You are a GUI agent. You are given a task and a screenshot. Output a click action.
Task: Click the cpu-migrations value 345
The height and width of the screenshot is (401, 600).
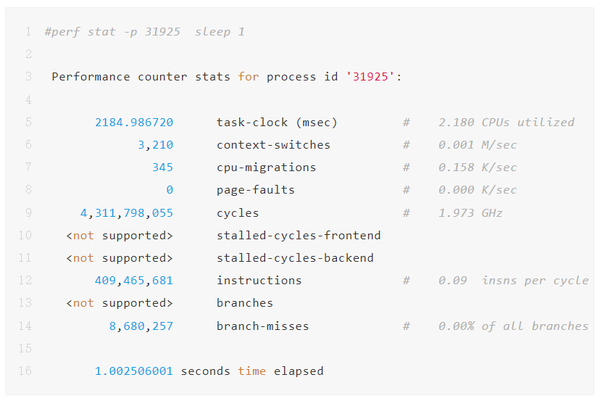(x=163, y=167)
